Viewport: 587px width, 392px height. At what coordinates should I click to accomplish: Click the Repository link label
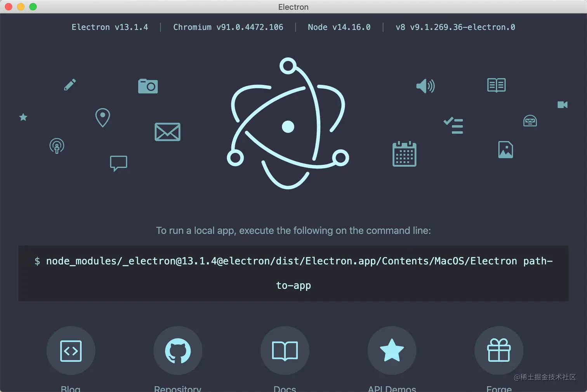(x=178, y=389)
